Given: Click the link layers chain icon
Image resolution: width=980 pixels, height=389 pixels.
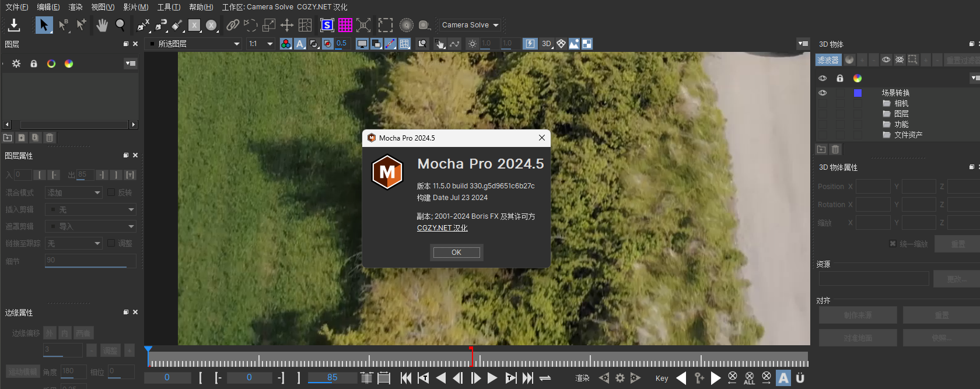Looking at the screenshot, I should coord(233,25).
